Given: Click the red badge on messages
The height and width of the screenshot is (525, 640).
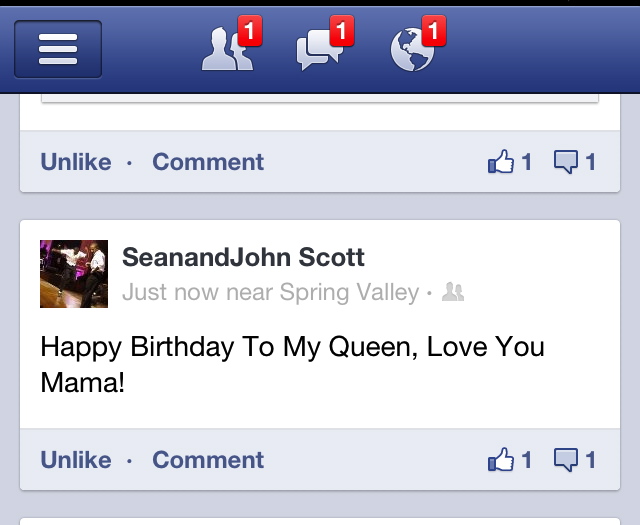Looking at the screenshot, I should point(342,31).
